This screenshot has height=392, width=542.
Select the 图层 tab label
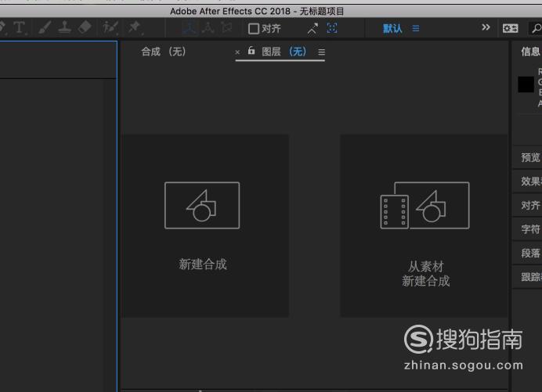point(271,52)
